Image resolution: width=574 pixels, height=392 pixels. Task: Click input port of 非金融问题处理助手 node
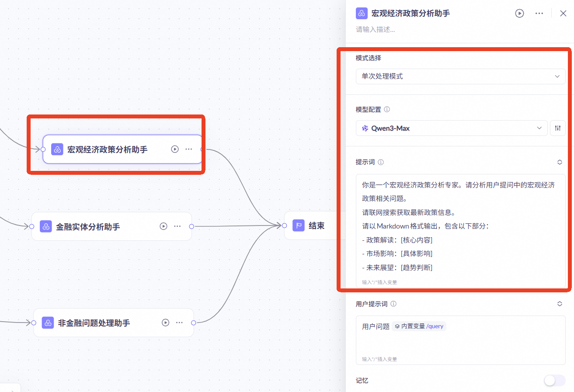34,323
